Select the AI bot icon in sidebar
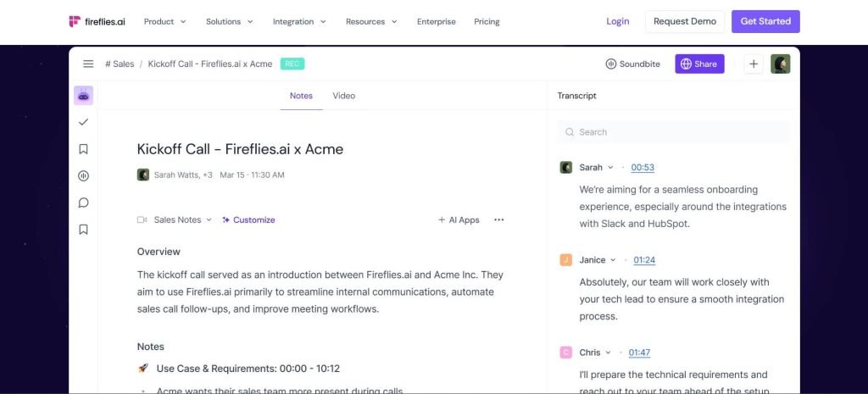The height and width of the screenshot is (394, 868). [83, 96]
